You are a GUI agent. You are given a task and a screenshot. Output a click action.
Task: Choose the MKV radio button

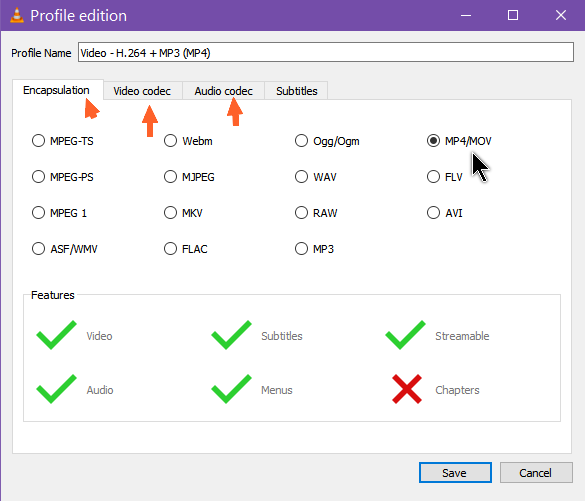[x=183, y=213]
